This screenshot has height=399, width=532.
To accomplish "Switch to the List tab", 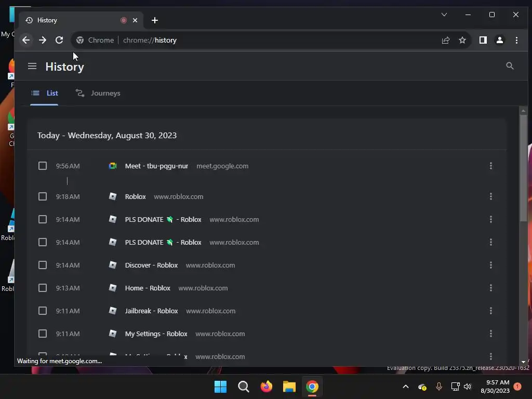I will (x=44, y=93).
